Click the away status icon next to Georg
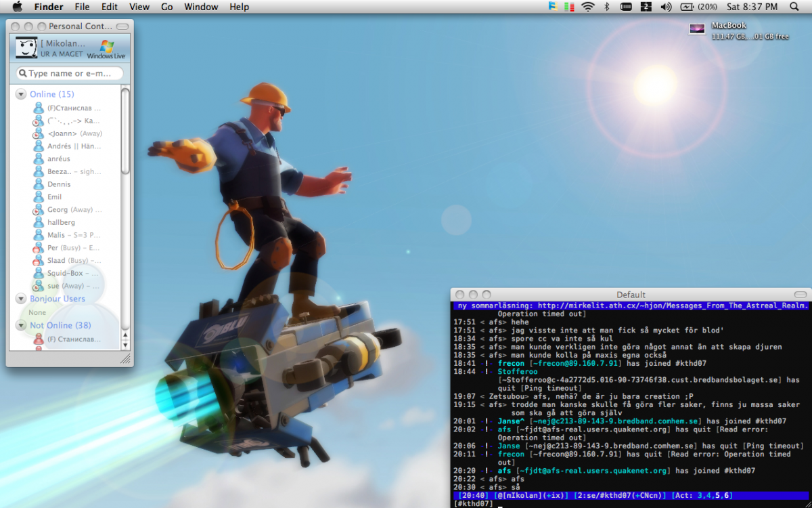 point(39,210)
